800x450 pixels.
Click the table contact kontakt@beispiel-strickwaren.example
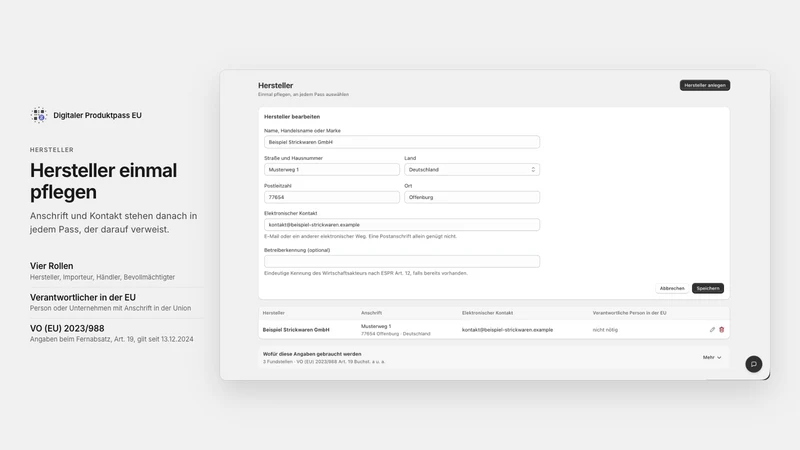[x=507, y=330]
